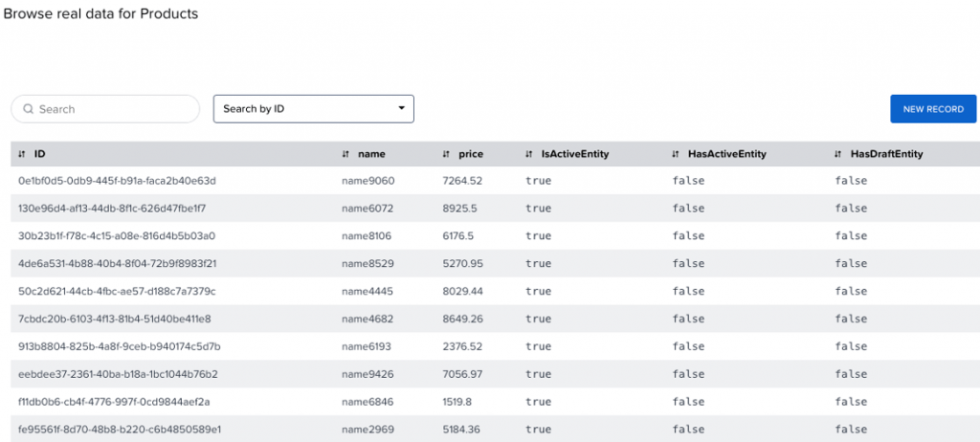Screen dimensions: 980x442
Task: Click the row with ID 7cbdc20b-6103
Action: (x=495, y=319)
